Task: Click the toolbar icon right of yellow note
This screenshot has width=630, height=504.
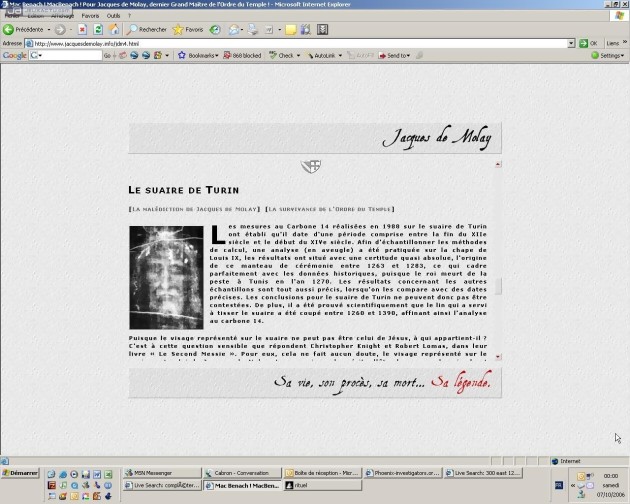Action: 306,30
